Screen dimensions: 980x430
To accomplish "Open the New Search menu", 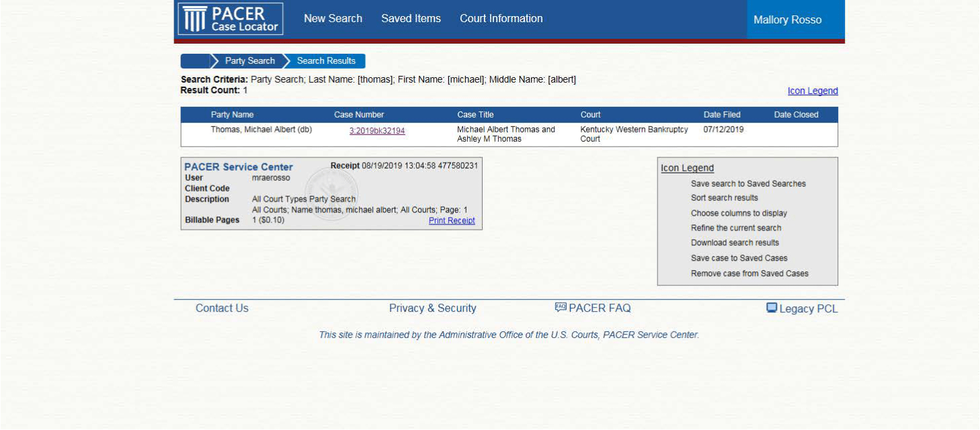I will point(333,19).
